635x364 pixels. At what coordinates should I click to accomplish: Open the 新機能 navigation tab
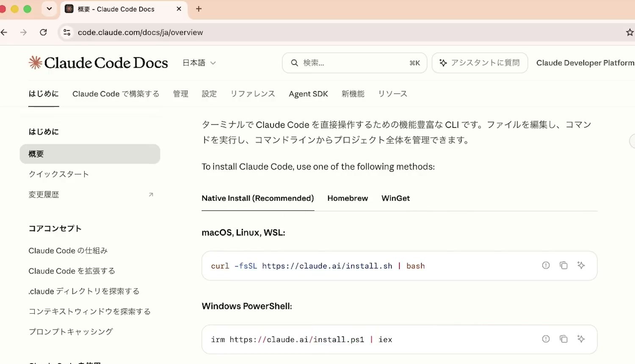point(353,94)
